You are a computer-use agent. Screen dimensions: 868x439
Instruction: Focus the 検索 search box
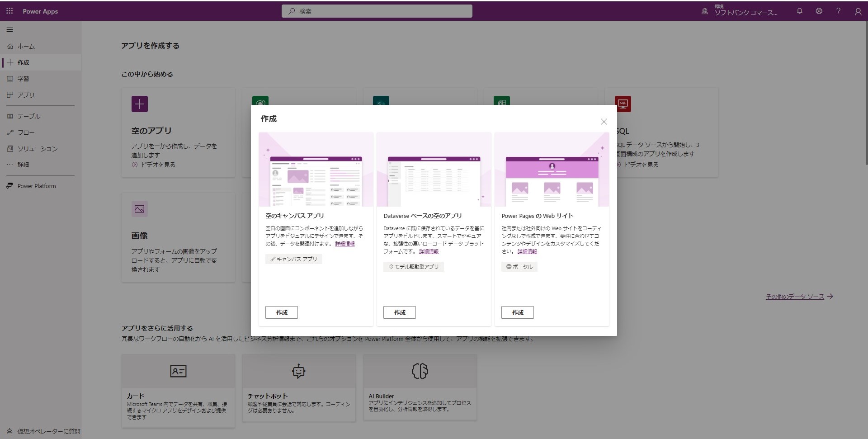[x=377, y=11]
